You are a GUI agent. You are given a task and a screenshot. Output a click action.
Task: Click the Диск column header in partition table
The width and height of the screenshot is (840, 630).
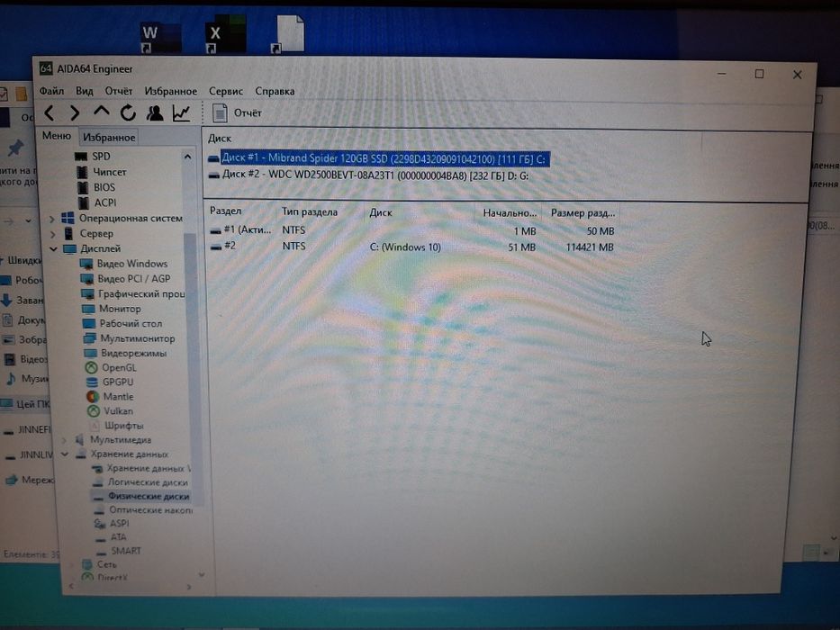[x=381, y=212]
